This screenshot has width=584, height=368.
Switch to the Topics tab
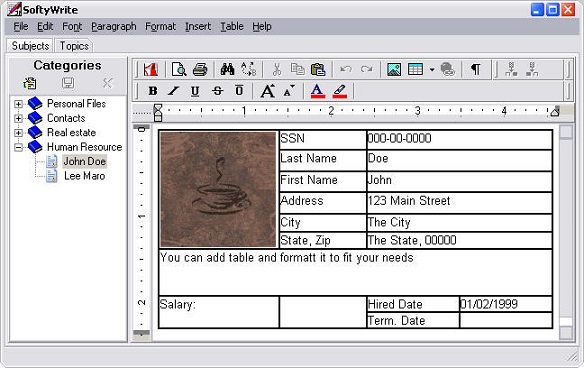74,46
